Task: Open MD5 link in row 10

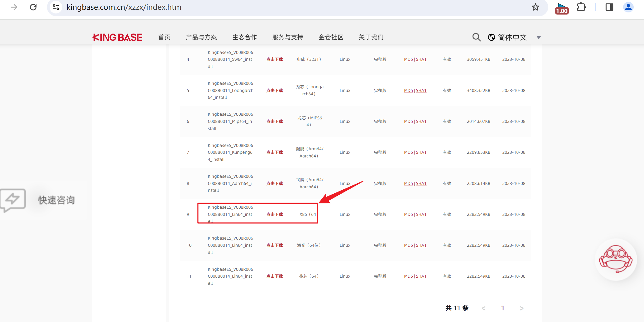Action: (x=408, y=245)
